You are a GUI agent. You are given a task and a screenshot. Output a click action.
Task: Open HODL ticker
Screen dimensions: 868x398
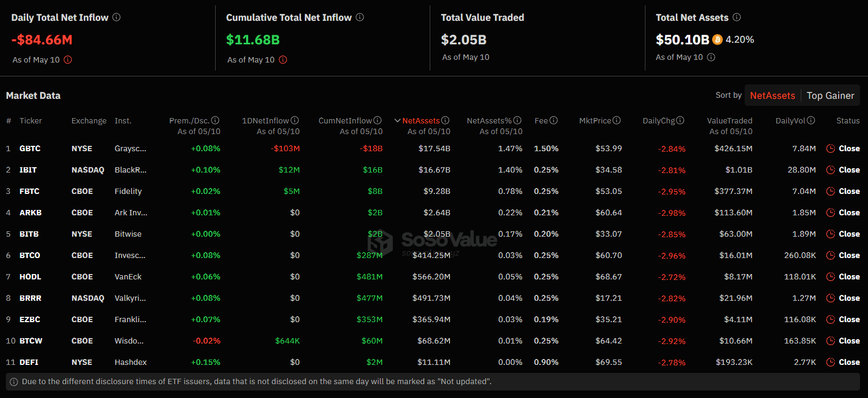click(30, 277)
